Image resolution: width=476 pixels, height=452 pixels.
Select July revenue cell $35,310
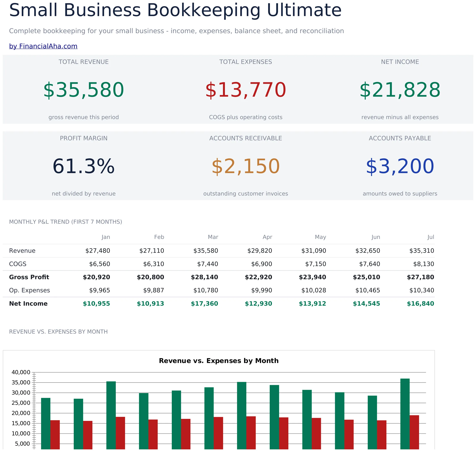pos(422,251)
